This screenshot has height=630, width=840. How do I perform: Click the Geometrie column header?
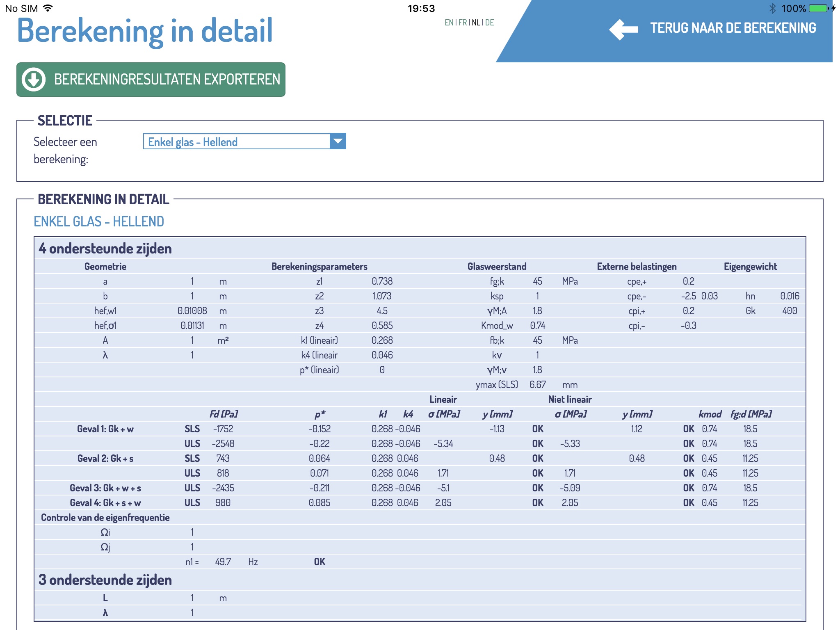point(105,267)
